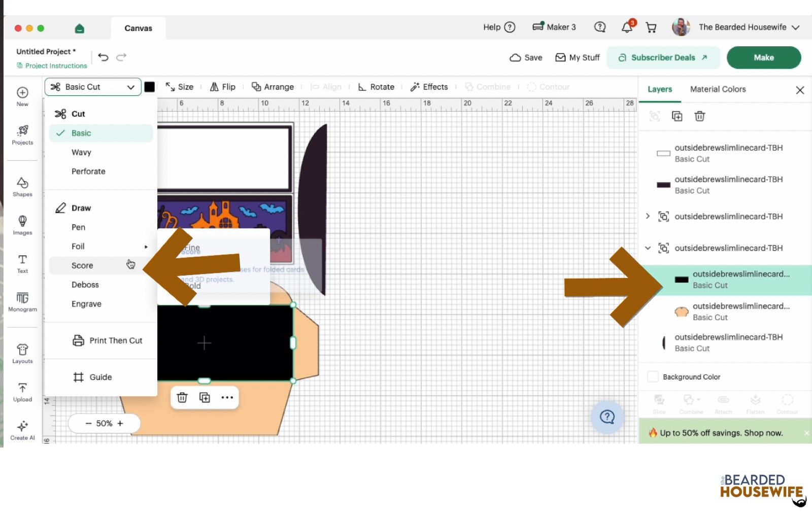Open the Shapes tool
The width and height of the screenshot is (812, 516).
[x=22, y=187]
